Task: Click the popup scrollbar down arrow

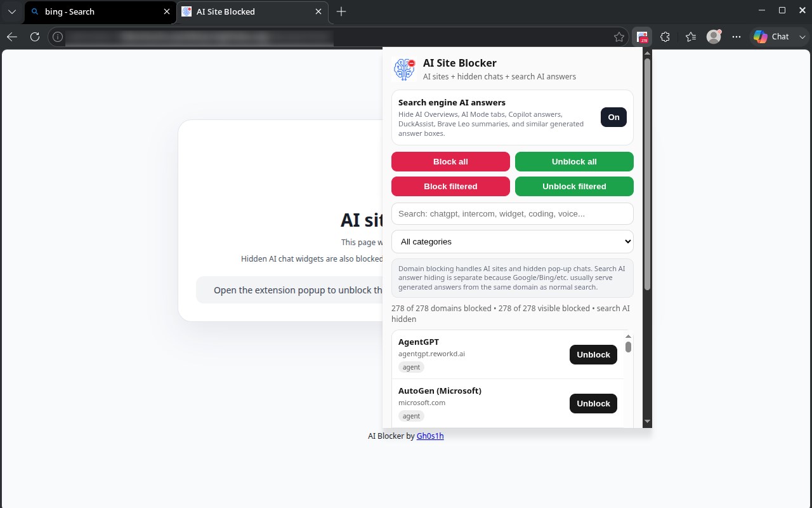Action: [647, 422]
